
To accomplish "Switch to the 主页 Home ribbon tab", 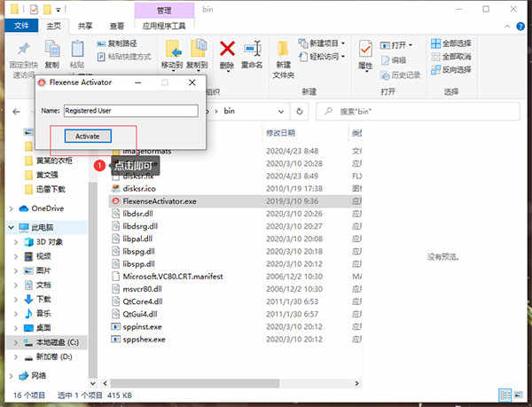I will [x=53, y=26].
